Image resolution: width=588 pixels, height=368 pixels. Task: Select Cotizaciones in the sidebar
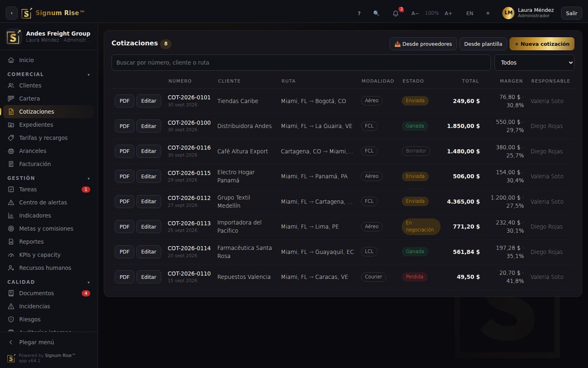49,111
